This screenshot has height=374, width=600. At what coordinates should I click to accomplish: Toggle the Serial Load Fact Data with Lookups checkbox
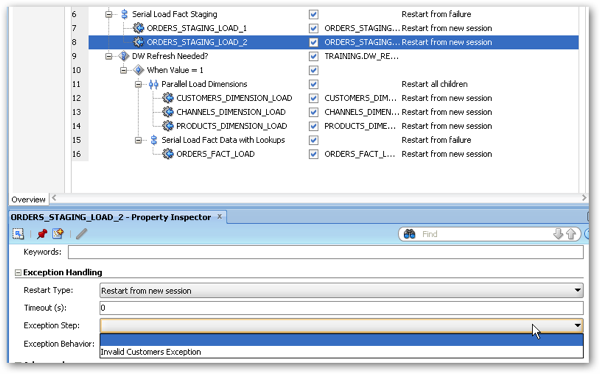(x=313, y=140)
